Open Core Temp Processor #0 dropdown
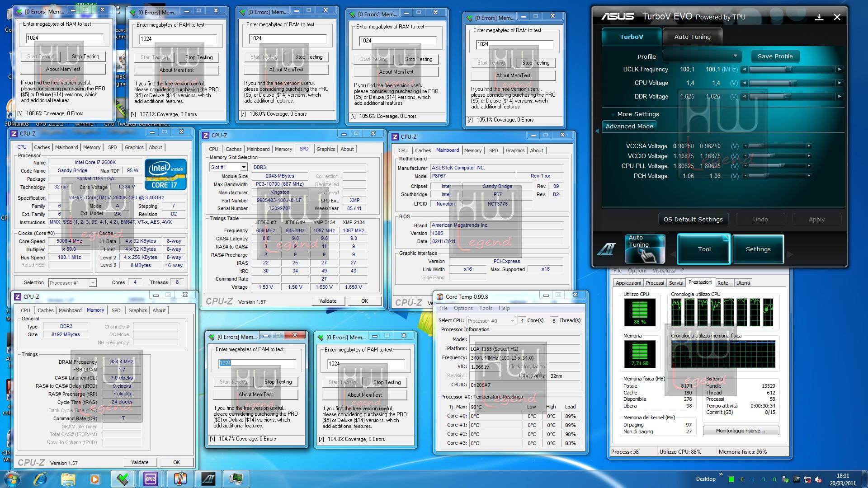The height and width of the screenshot is (488, 868). pyautogui.click(x=491, y=321)
